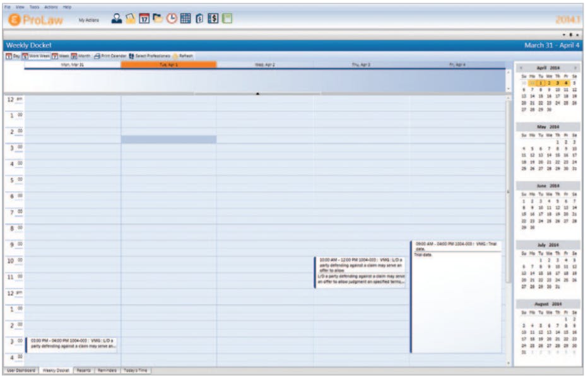Open the Actions menu
This screenshot has width=588, height=379.
51,7
